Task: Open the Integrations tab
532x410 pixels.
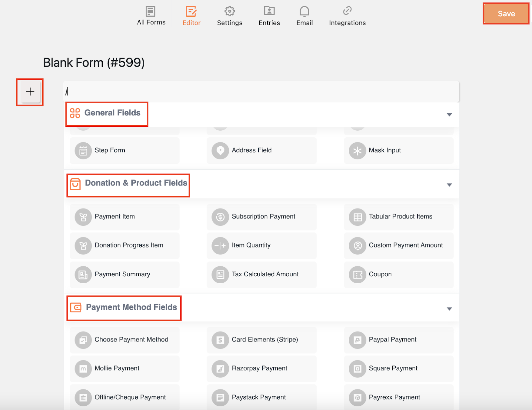Action: pos(347,16)
